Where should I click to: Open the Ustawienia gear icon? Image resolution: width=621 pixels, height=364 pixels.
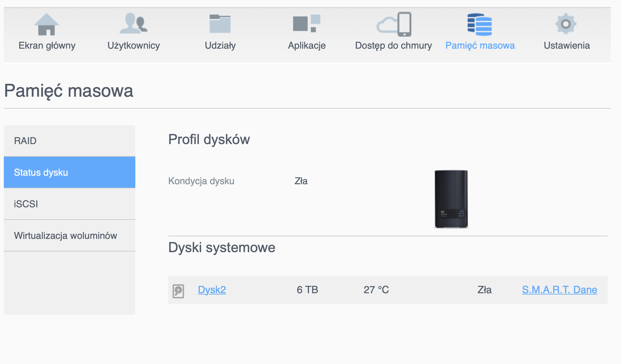566,24
